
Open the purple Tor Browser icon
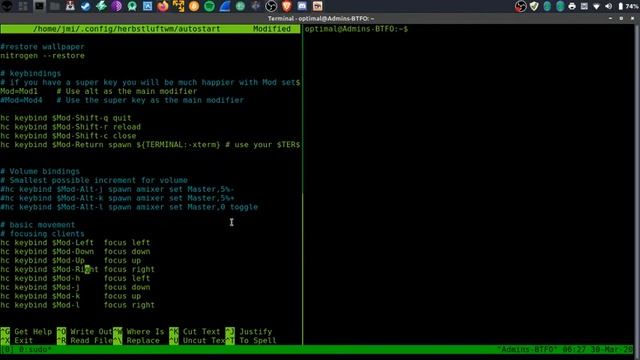pos(116,6)
